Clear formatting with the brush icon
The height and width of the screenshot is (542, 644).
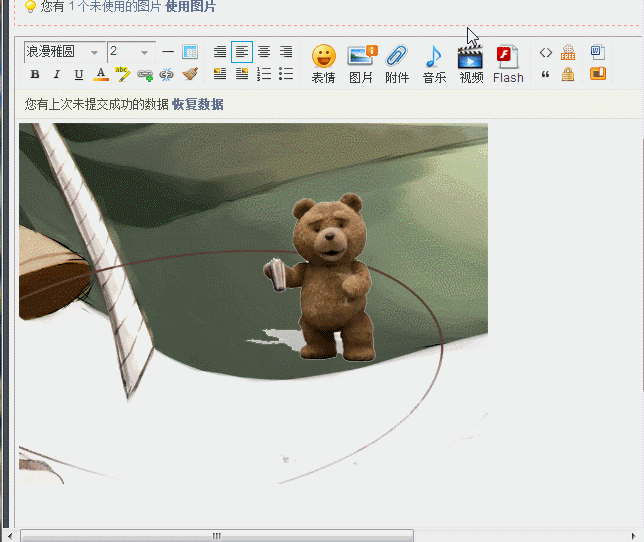pos(190,74)
